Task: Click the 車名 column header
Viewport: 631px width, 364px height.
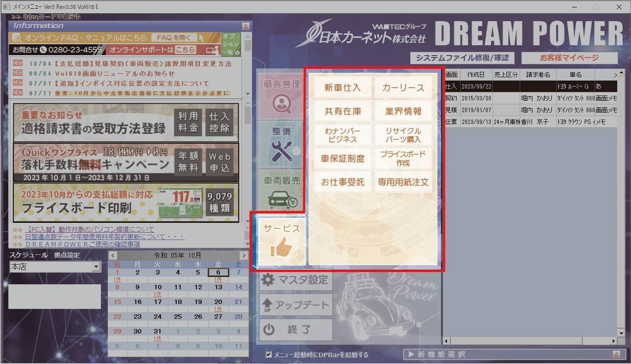Action: click(576, 75)
